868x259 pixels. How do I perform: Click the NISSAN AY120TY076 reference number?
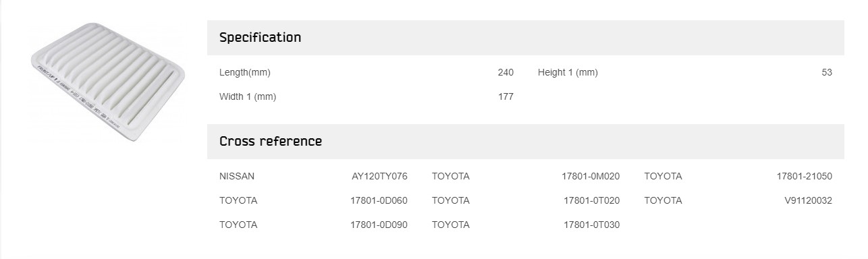click(x=379, y=177)
